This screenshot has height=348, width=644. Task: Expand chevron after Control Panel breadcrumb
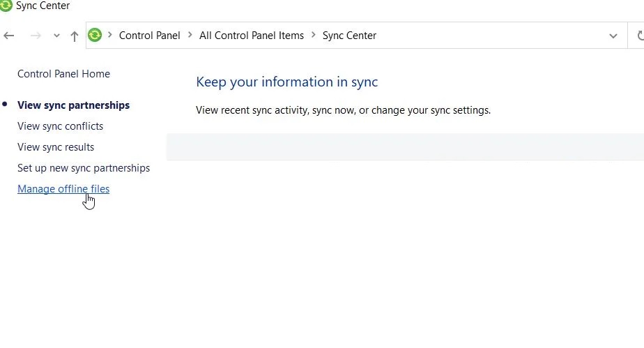(190, 35)
